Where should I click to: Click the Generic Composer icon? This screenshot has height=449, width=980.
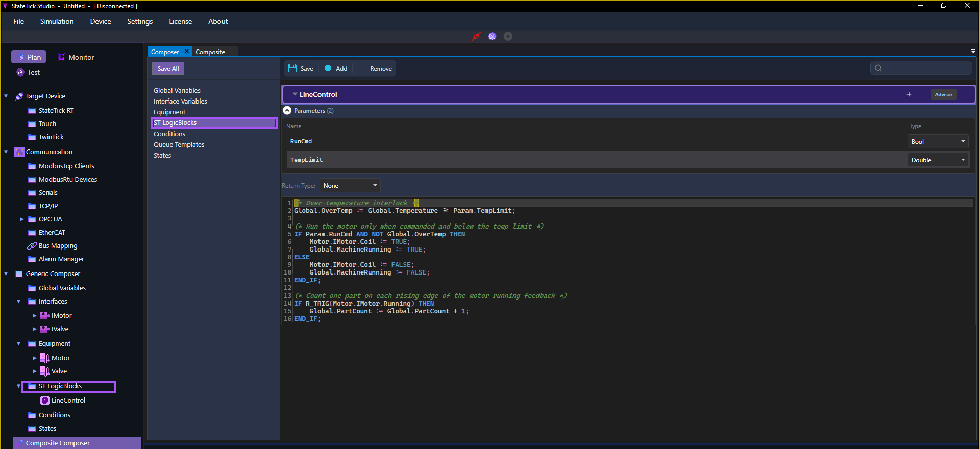point(19,274)
